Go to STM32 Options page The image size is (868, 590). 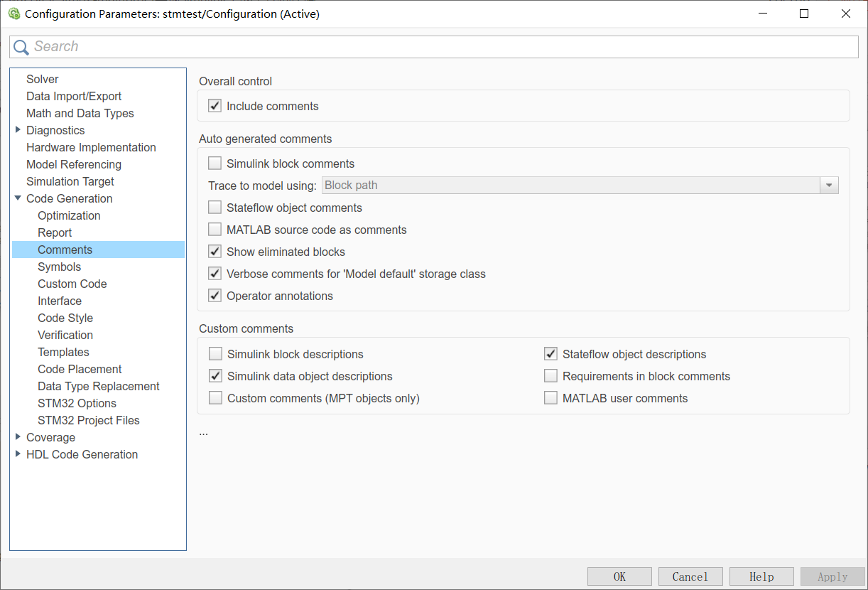pos(77,403)
